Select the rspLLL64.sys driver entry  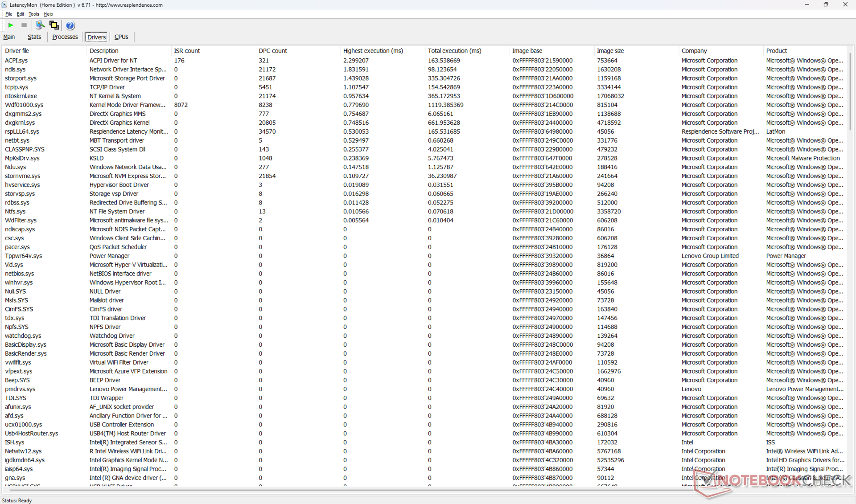click(22, 131)
